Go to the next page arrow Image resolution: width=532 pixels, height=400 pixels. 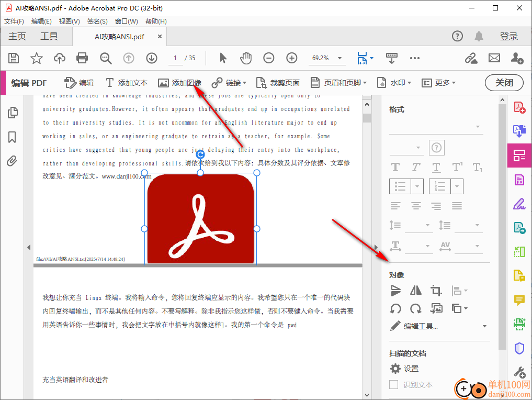[x=152, y=58]
